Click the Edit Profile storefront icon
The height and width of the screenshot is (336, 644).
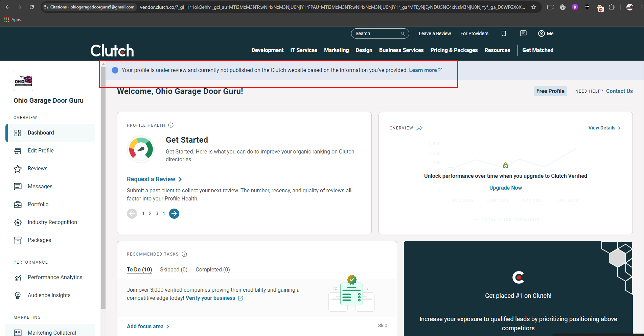(18, 151)
